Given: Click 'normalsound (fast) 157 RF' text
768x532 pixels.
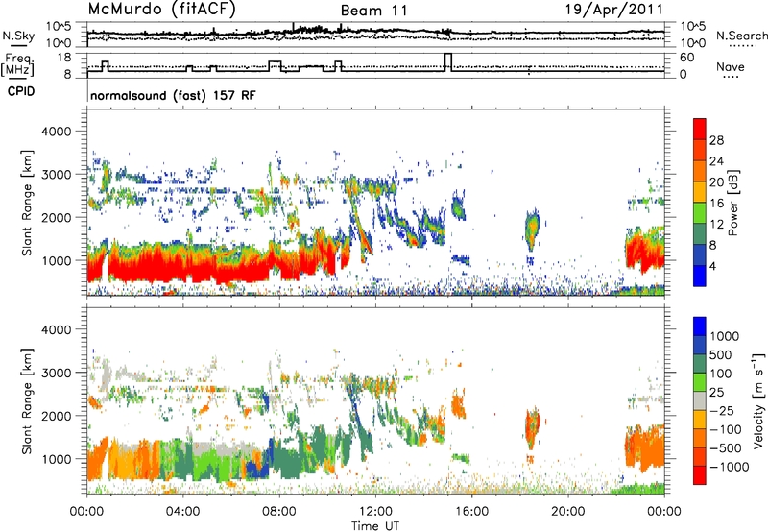Looking at the screenshot, I should click(173, 95).
